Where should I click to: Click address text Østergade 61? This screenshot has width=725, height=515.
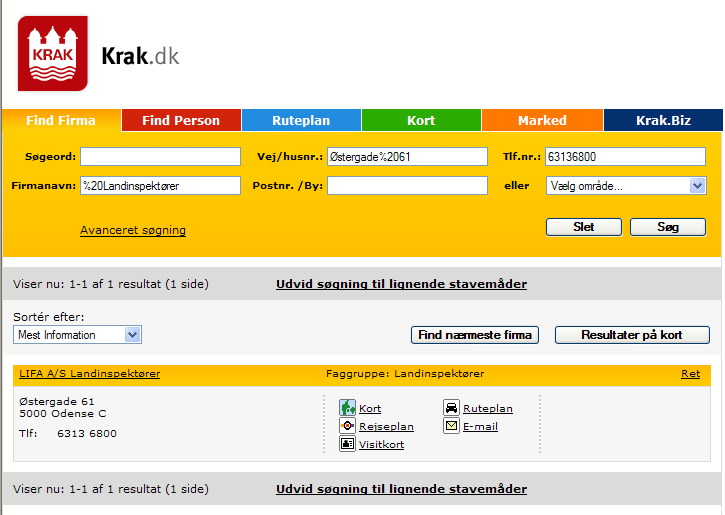[56, 401]
